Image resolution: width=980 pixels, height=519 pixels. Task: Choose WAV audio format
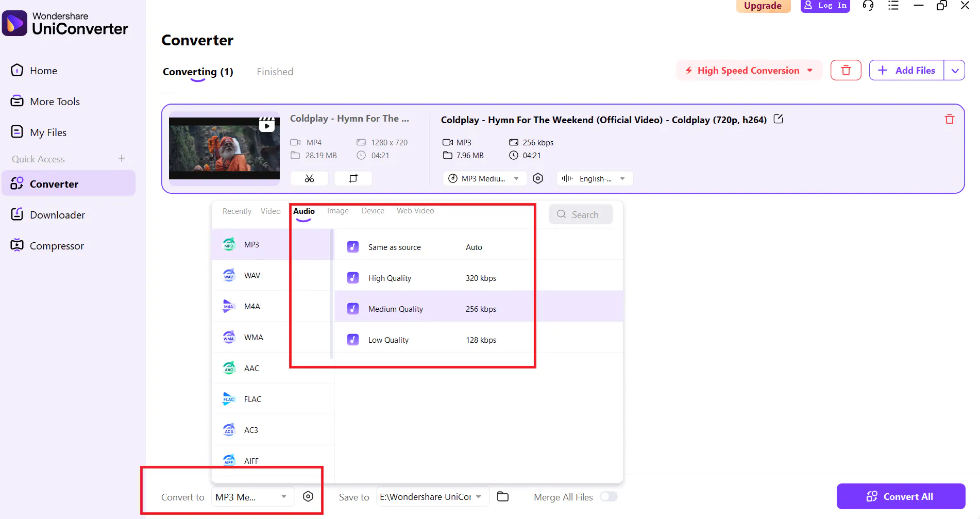pos(273,275)
